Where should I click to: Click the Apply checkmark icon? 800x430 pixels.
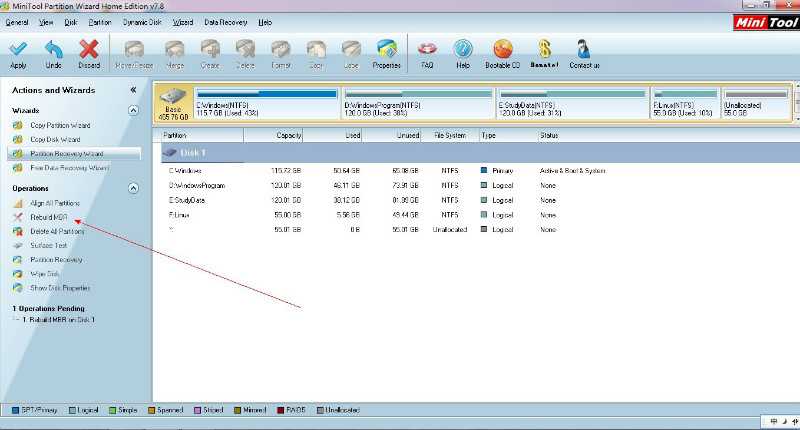18,49
